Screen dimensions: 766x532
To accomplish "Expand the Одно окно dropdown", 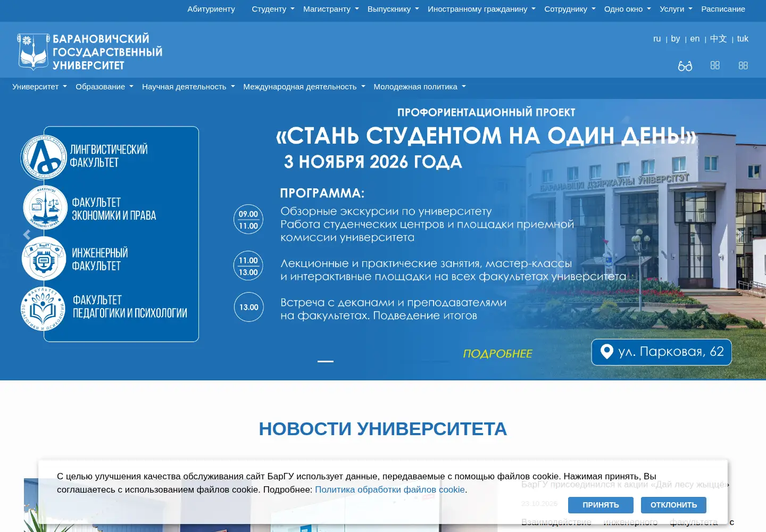I will coord(627,9).
